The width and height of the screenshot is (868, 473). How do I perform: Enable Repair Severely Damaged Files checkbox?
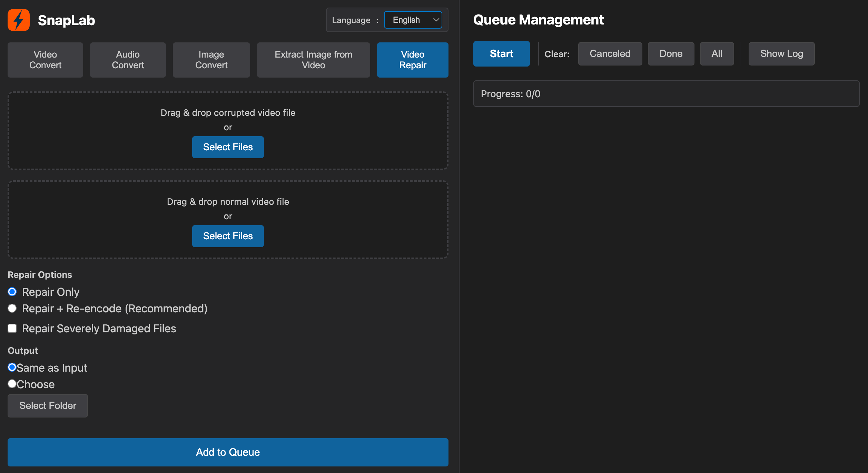(12, 328)
